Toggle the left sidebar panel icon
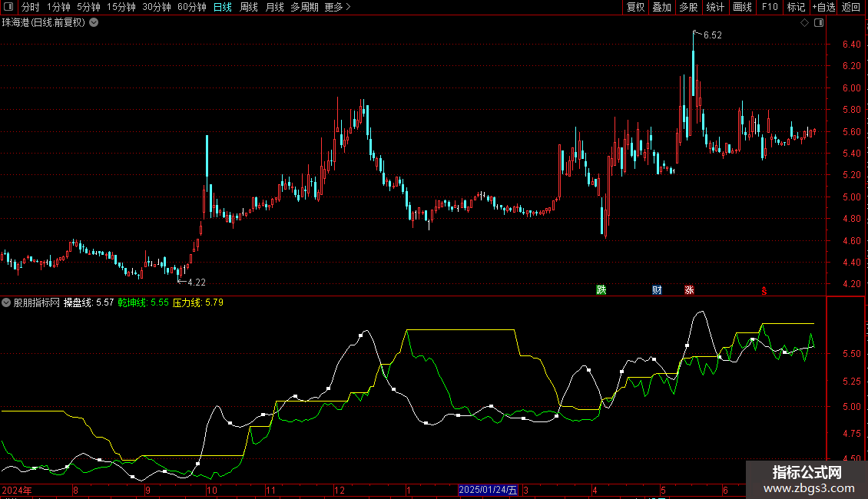Screen dimensions: 868x499 (x=8, y=7)
